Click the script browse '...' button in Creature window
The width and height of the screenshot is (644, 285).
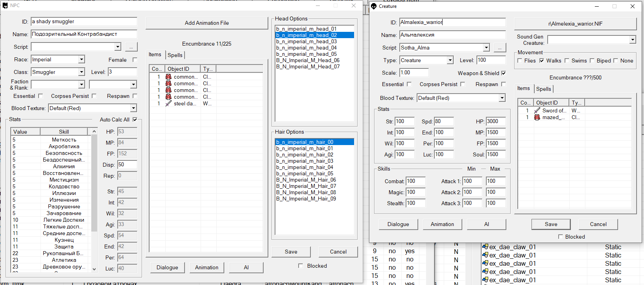tap(500, 48)
